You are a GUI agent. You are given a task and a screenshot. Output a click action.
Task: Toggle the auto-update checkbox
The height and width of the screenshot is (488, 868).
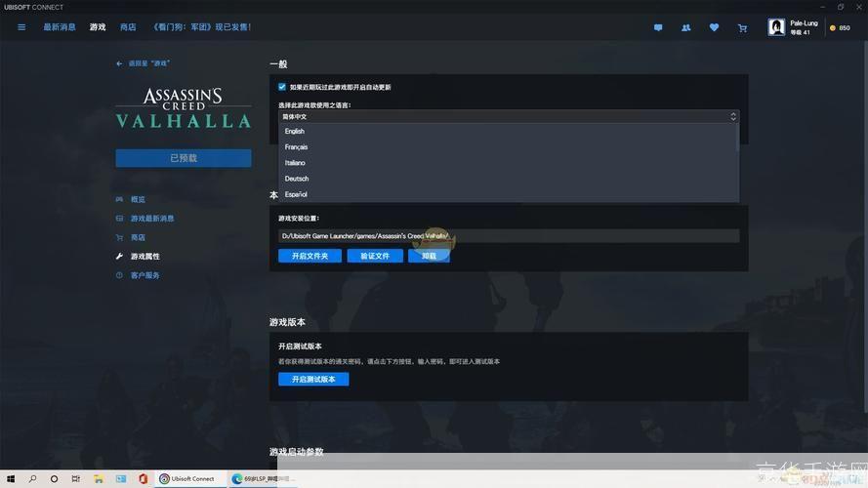(282, 87)
